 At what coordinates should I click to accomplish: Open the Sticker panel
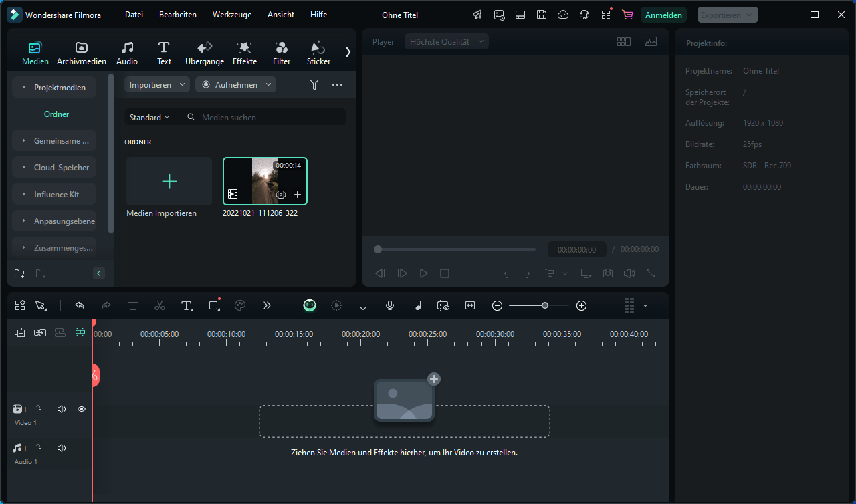point(318,53)
